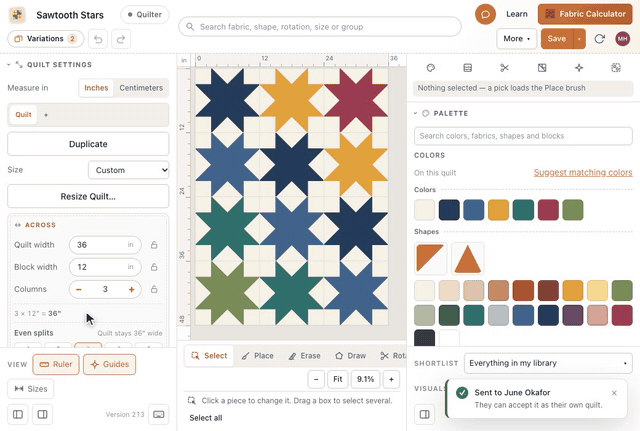
Task: Focus the palette search field
Action: point(523,136)
